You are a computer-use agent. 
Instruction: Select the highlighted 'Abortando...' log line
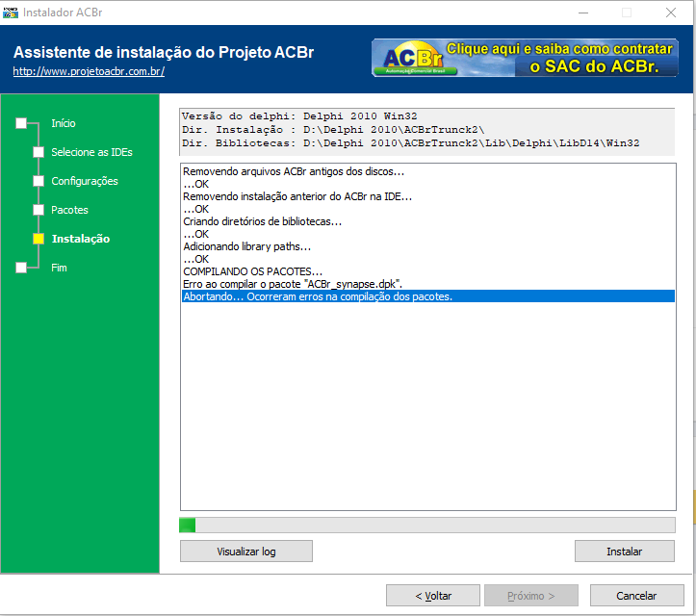tap(427, 296)
